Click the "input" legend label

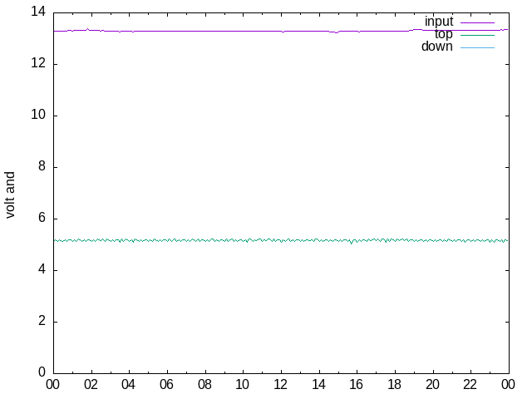click(x=439, y=22)
